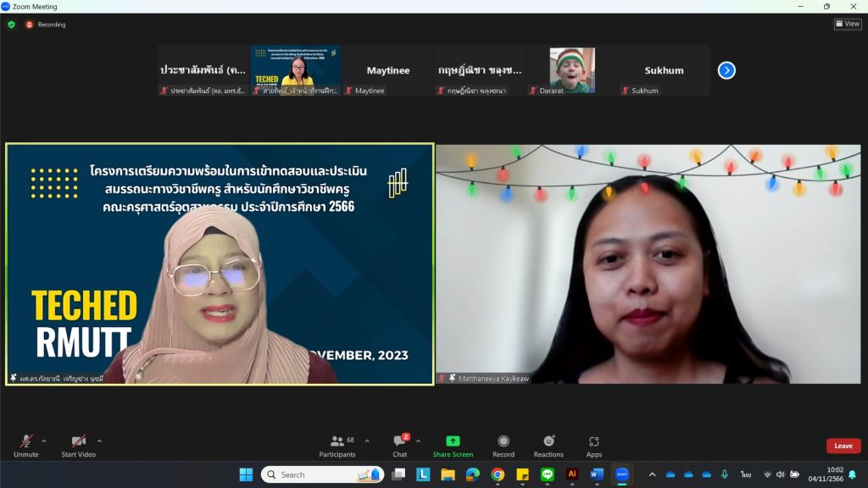Open Zoom Apps
This screenshot has width=868, height=488.
594,446
